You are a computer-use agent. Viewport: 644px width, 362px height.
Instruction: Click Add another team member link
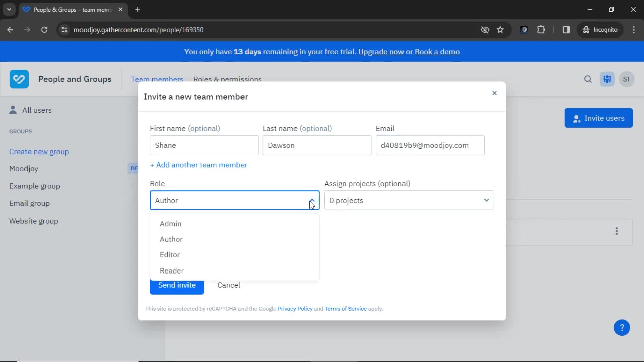click(x=199, y=165)
